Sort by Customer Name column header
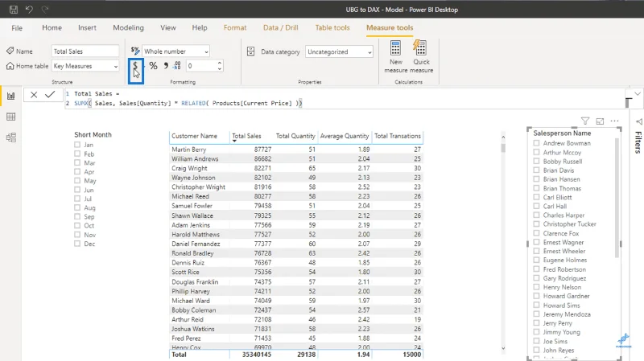The width and height of the screenshot is (644, 361). [194, 136]
